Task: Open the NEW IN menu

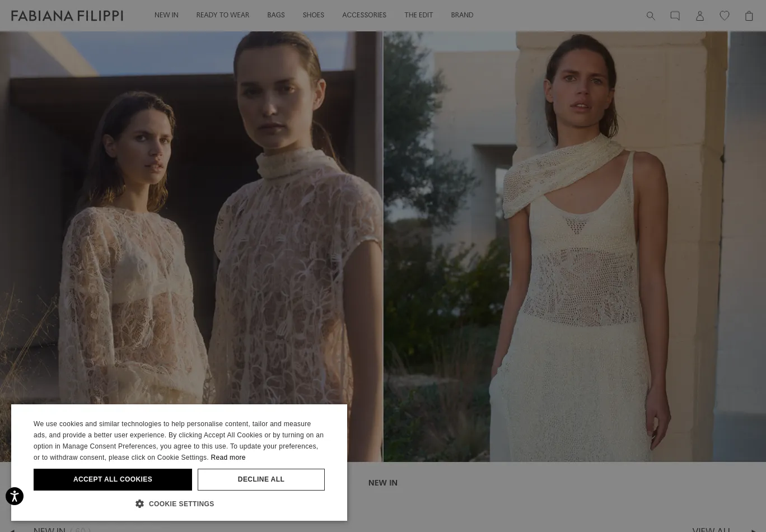Action: pos(166,15)
